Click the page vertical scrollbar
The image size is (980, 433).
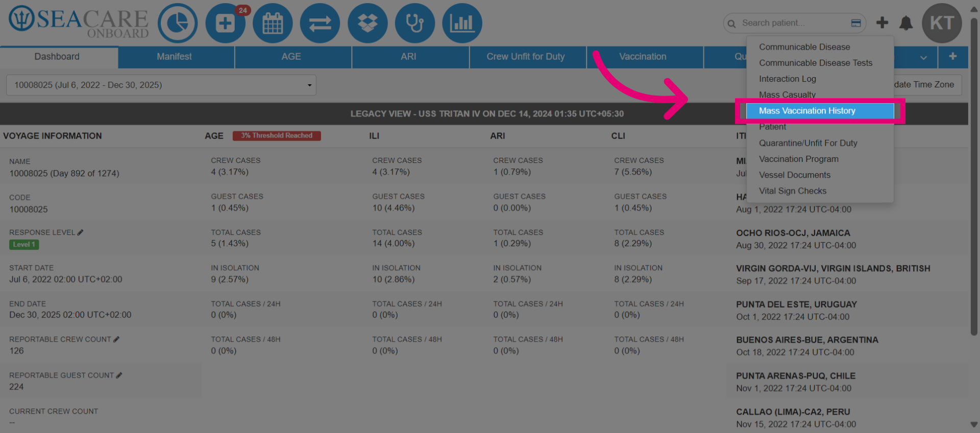[974, 176]
